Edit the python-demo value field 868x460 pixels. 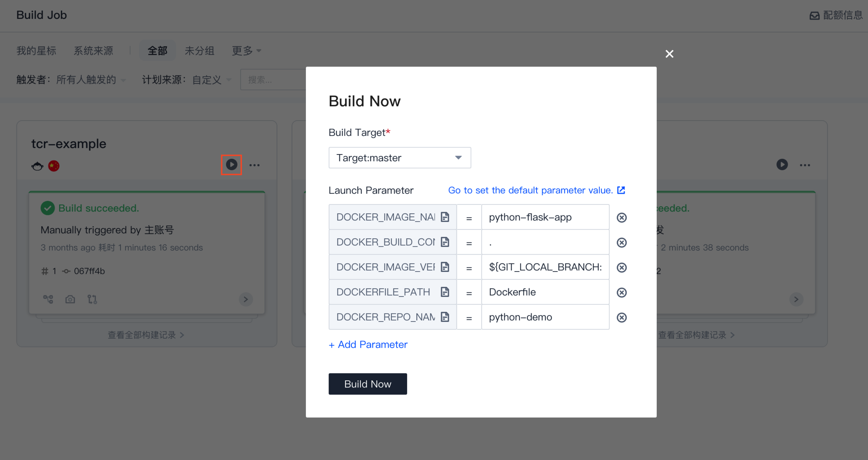(545, 317)
